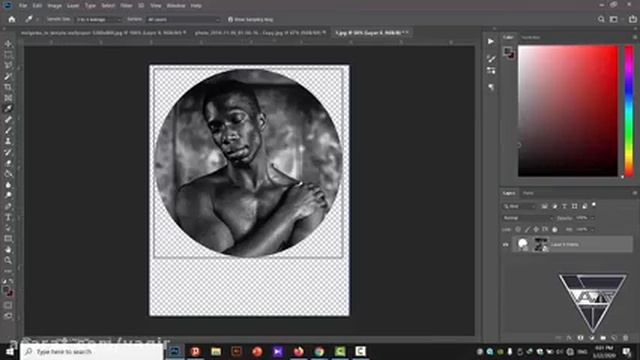This screenshot has width=640, height=360.
Task: Open the Brush Settings collapsed panel icon
Action: pyautogui.click(x=491, y=59)
